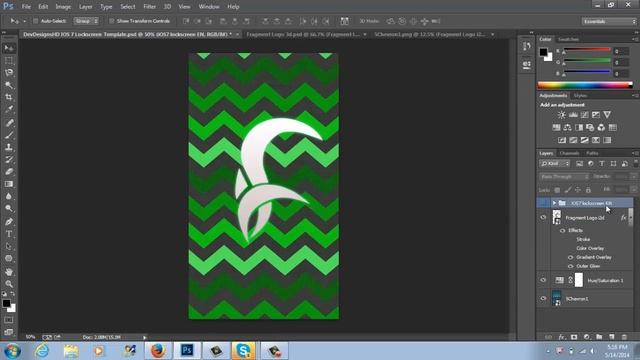Switch to the Fragment Logo 3d.psd document tab
The height and width of the screenshot is (360, 640).
point(303,35)
